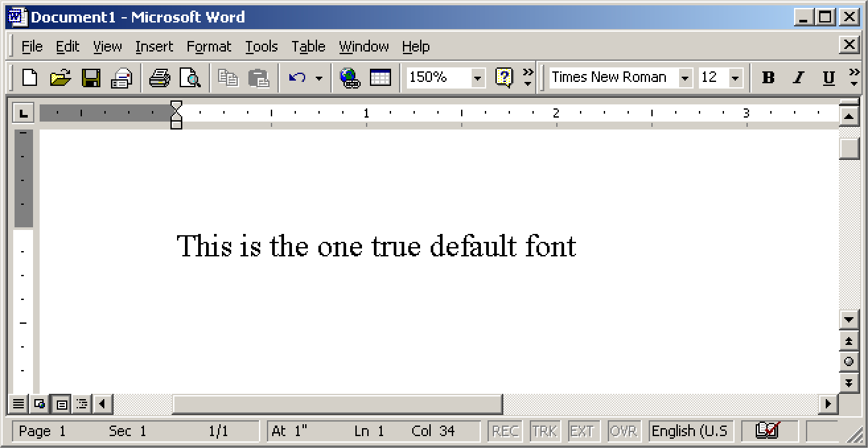Expand Formatting toolbar more buttons chevron

pyautogui.click(x=854, y=77)
